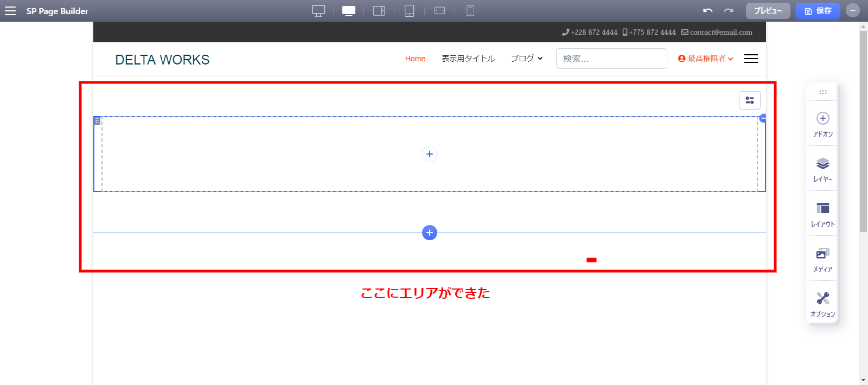Image resolution: width=868 pixels, height=385 pixels.
Task: Expand the ブログ menu dropdown
Action: pyautogui.click(x=527, y=59)
